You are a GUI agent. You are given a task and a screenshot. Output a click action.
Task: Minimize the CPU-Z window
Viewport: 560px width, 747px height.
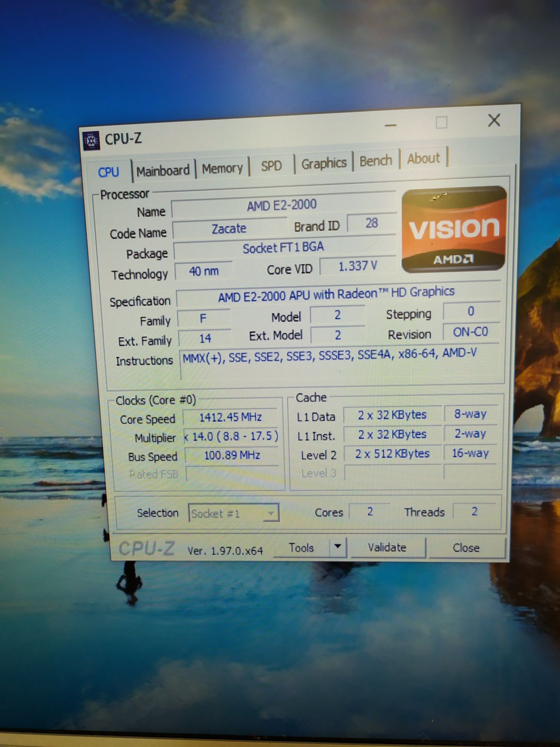(390, 125)
